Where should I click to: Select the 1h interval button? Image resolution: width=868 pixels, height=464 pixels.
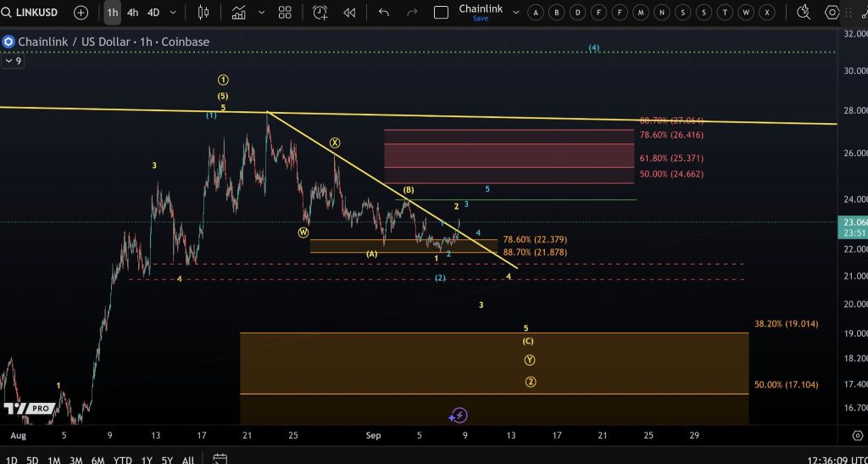(112, 13)
